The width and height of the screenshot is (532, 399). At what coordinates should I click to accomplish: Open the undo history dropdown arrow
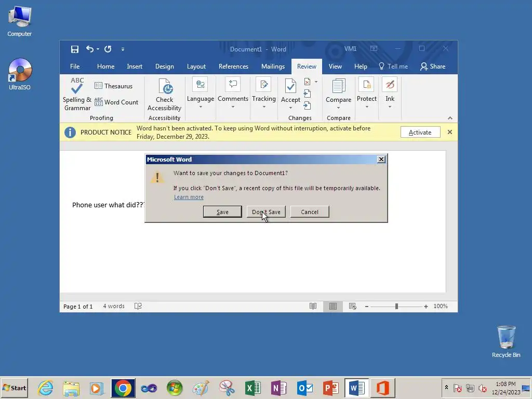[98, 49]
